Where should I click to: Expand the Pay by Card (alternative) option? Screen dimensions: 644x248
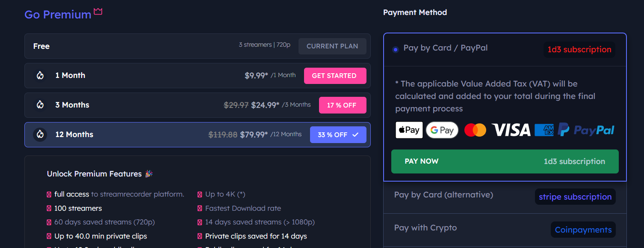[x=443, y=195]
